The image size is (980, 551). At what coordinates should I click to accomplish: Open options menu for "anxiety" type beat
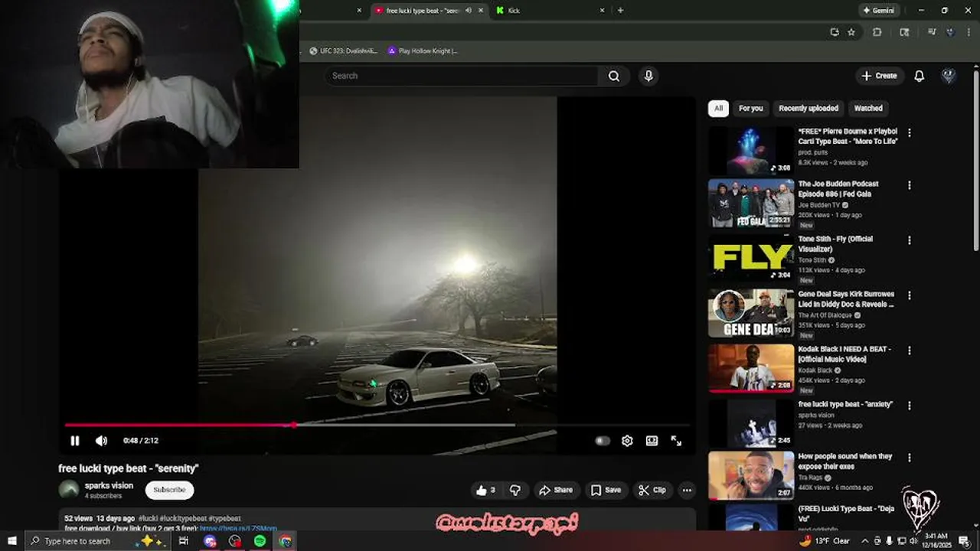909,406
